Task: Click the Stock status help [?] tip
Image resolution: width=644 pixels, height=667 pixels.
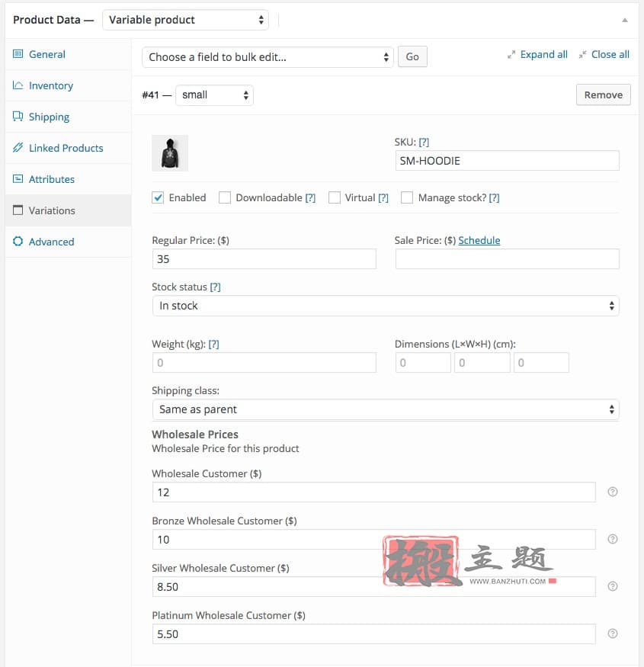Action: click(x=215, y=287)
